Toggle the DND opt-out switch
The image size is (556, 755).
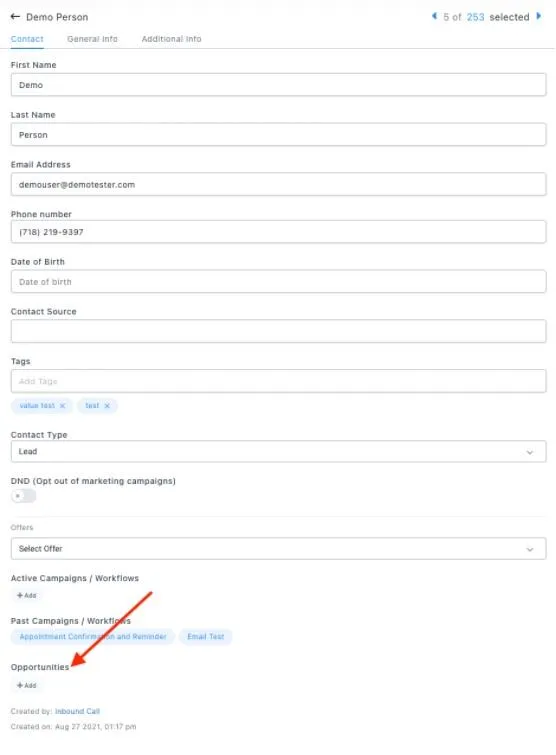[24, 495]
